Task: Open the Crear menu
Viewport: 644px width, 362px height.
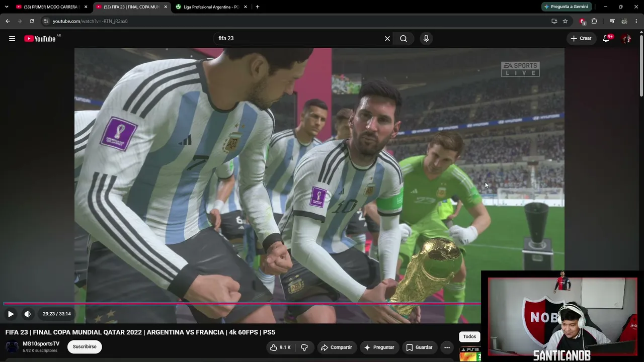Action: click(581, 39)
